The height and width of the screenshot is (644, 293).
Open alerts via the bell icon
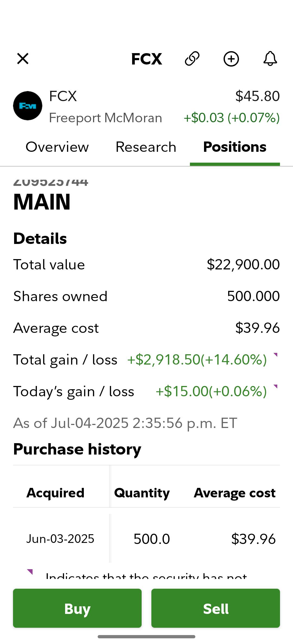270,59
